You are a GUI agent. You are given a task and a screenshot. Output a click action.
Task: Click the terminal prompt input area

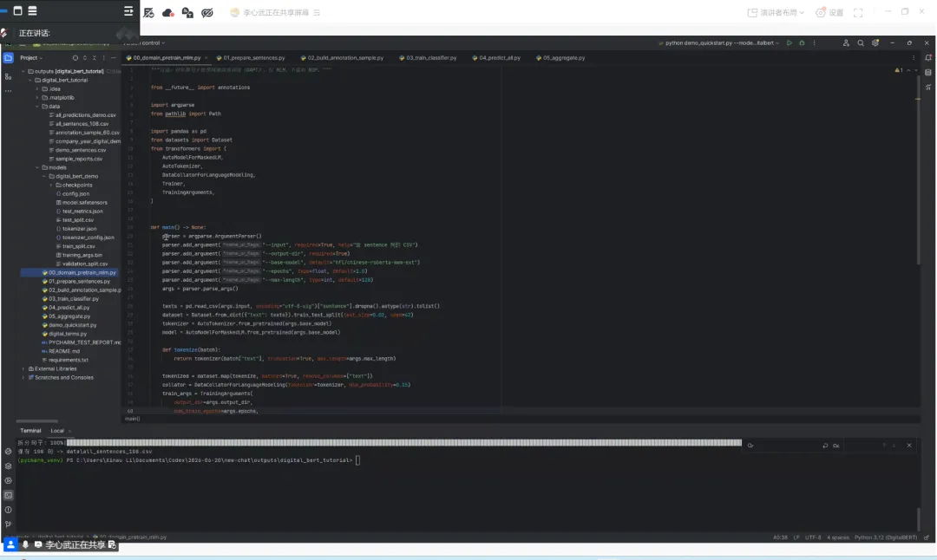[x=358, y=460]
